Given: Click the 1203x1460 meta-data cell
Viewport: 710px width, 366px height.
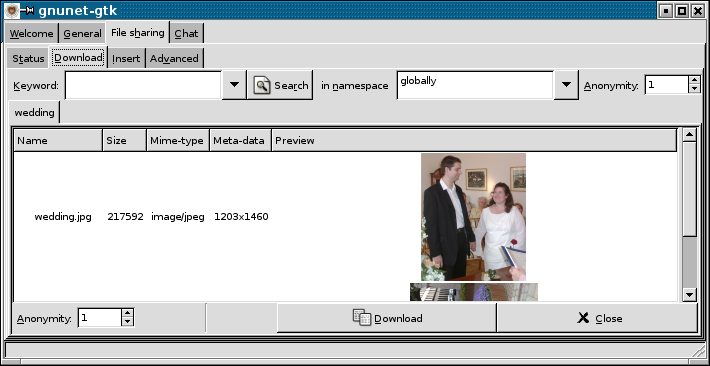Looking at the screenshot, I should [x=241, y=217].
